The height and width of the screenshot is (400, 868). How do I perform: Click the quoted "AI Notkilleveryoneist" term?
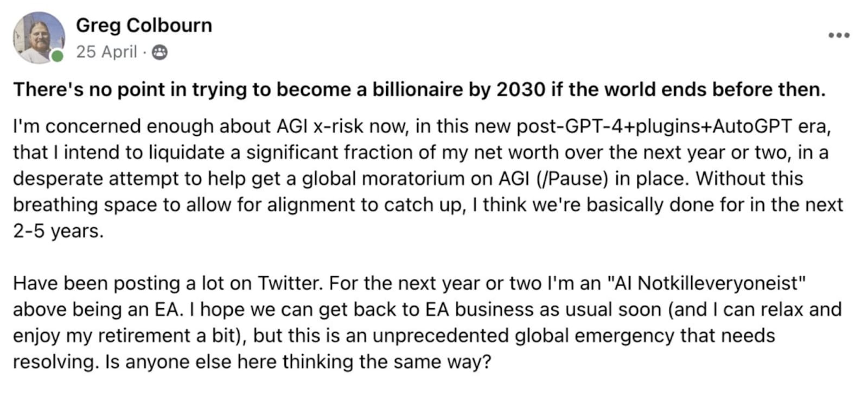pos(707,283)
